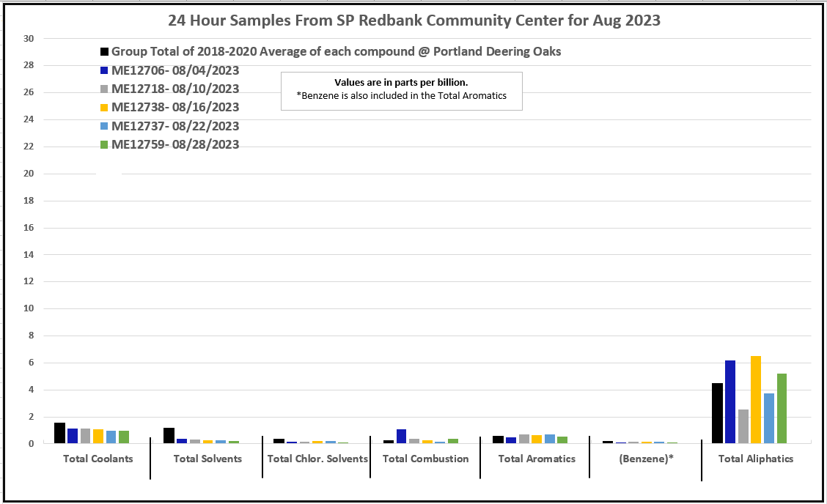Click the black legend swatch for Portland Deering Oaks
This screenshot has height=504, width=827.
point(105,52)
